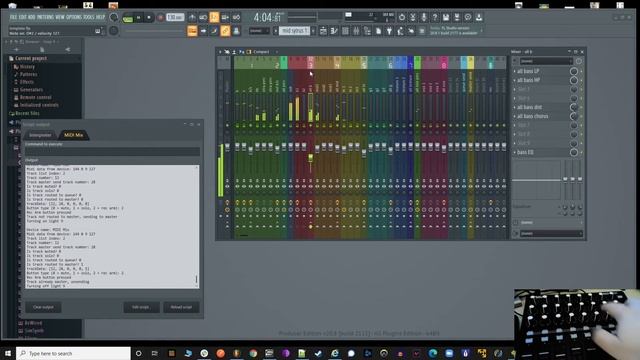Open the Piano roll view icon
Screen dimensions: 640x360
[334, 31]
